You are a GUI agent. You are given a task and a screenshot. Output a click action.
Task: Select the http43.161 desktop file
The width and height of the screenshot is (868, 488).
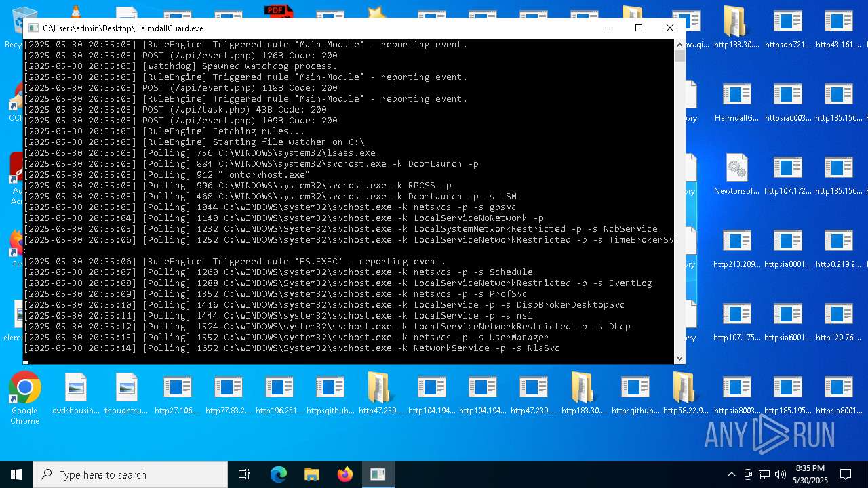838,27
